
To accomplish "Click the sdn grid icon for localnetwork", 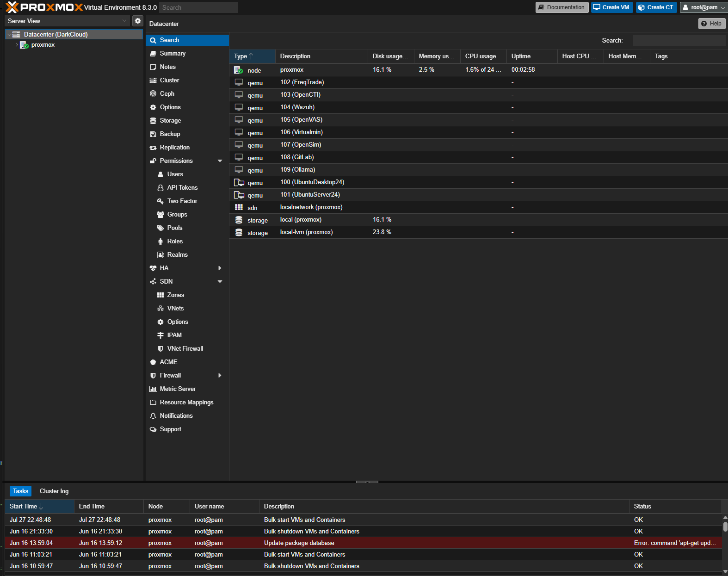I will click(239, 207).
